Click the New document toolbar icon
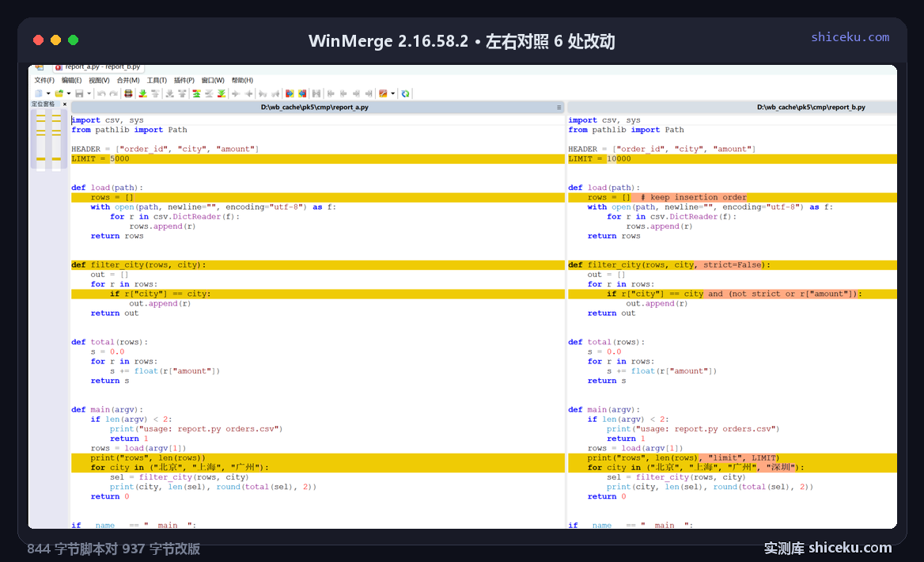The image size is (924, 562). click(x=38, y=93)
